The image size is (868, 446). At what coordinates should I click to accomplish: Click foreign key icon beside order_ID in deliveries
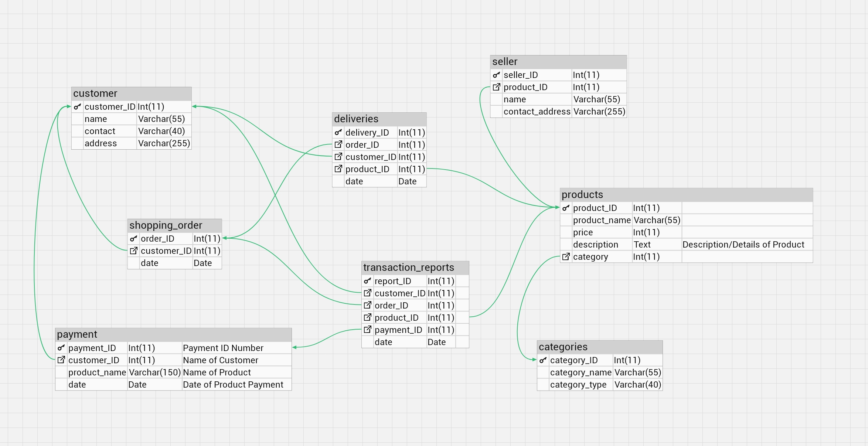pyautogui.click(x=338, y=144)
